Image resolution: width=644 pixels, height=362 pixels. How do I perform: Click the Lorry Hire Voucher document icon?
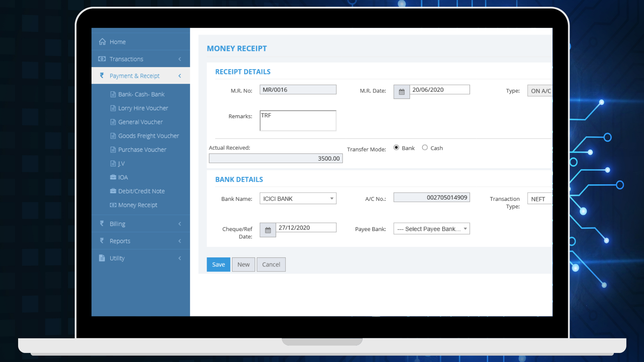(113, 108)
